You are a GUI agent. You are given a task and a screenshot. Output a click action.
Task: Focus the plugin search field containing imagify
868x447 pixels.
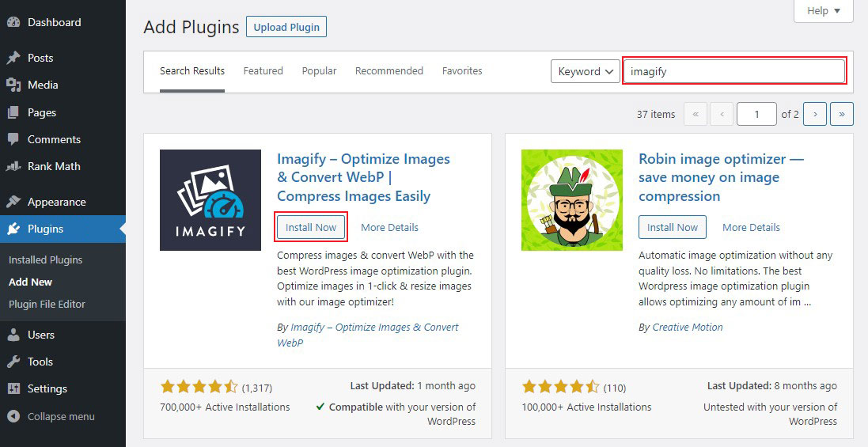click(734, 71)
